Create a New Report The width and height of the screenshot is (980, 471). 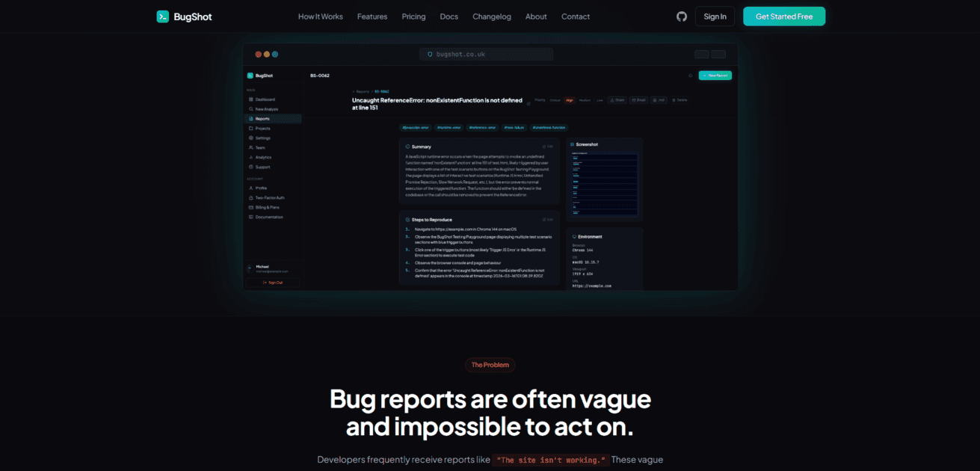coord(715,75)
